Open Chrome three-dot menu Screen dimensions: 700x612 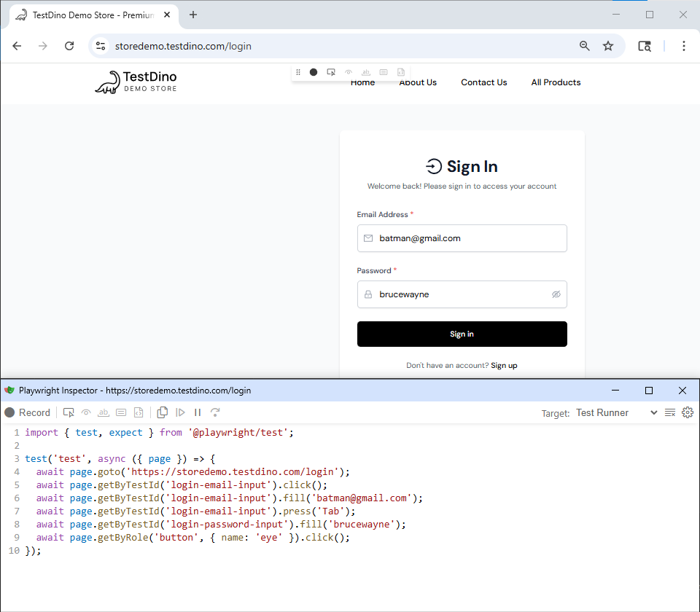pyautogui.click(x=683, y=46)
